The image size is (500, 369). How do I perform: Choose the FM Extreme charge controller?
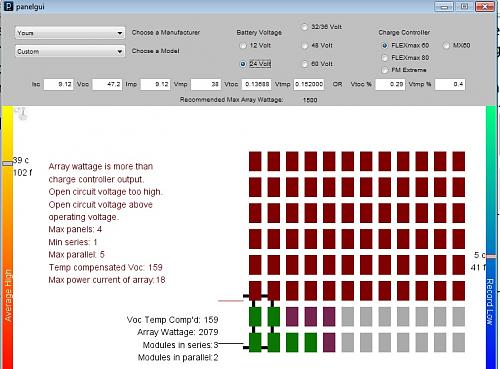[385, 70]
